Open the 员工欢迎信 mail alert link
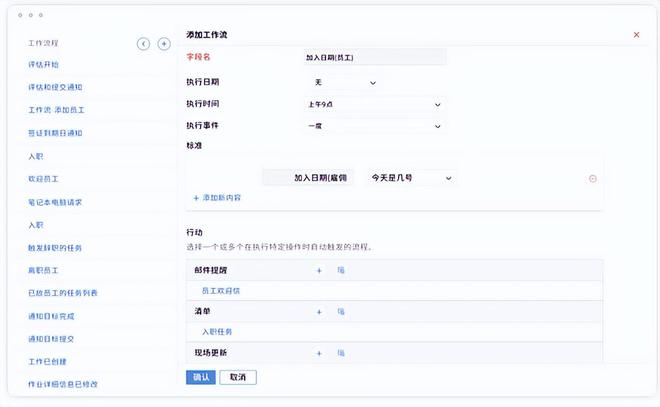The image size is (660, 407). click(x=221, y=291)
